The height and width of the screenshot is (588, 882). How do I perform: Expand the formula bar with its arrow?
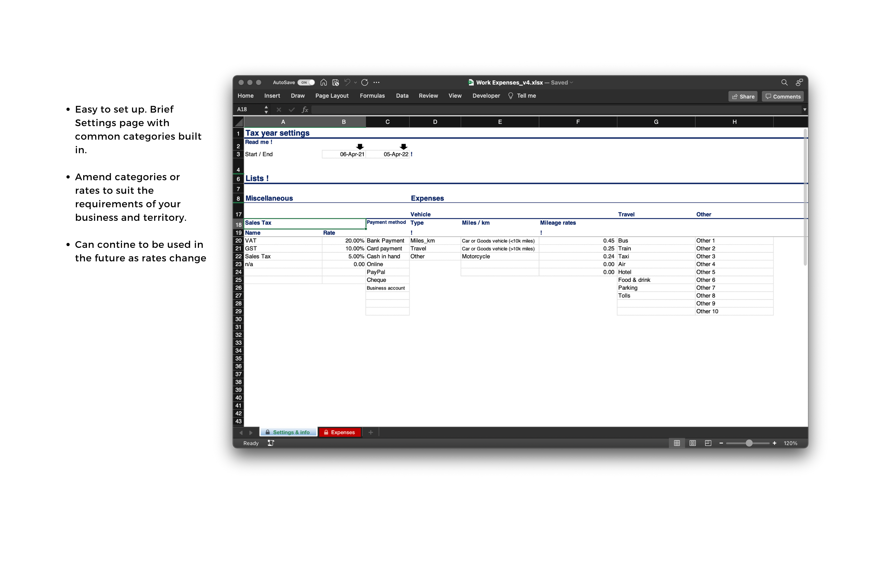(805, 109)
